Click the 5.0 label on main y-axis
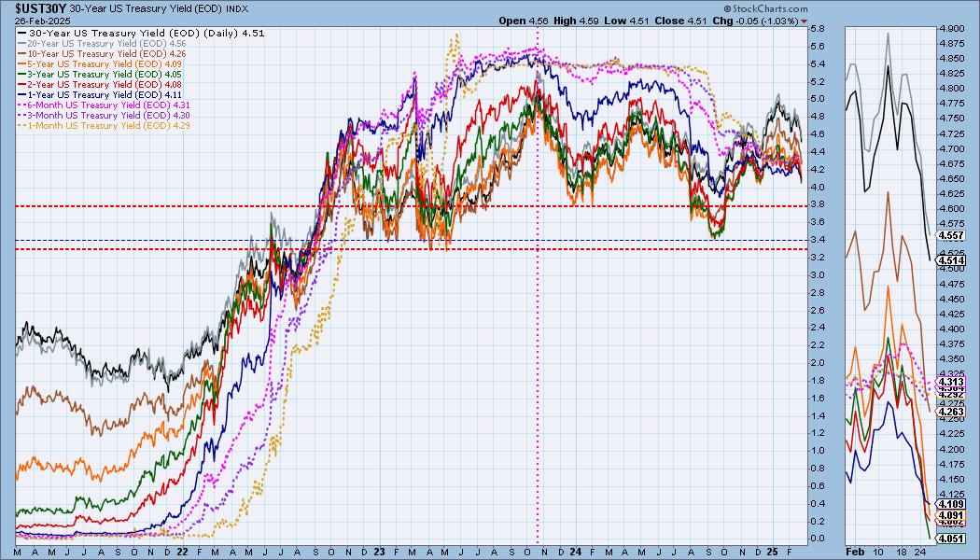Screen dimensions: 980x560 click(x=818, y=99)
